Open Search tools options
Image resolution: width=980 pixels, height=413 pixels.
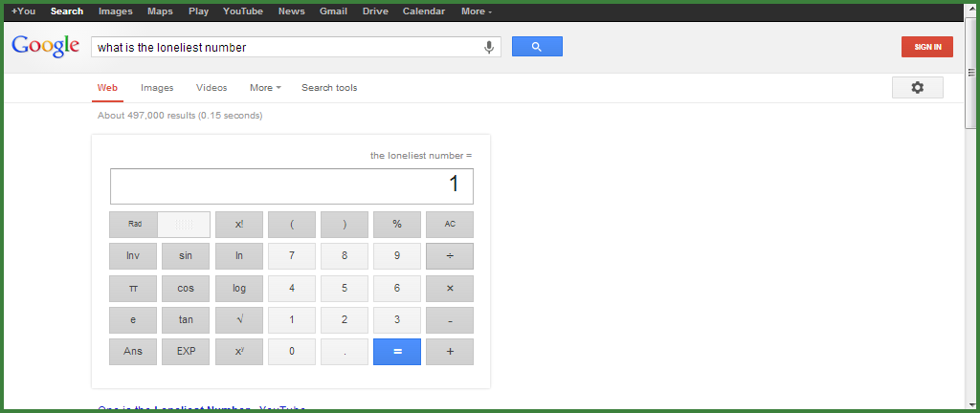[329, 88]
